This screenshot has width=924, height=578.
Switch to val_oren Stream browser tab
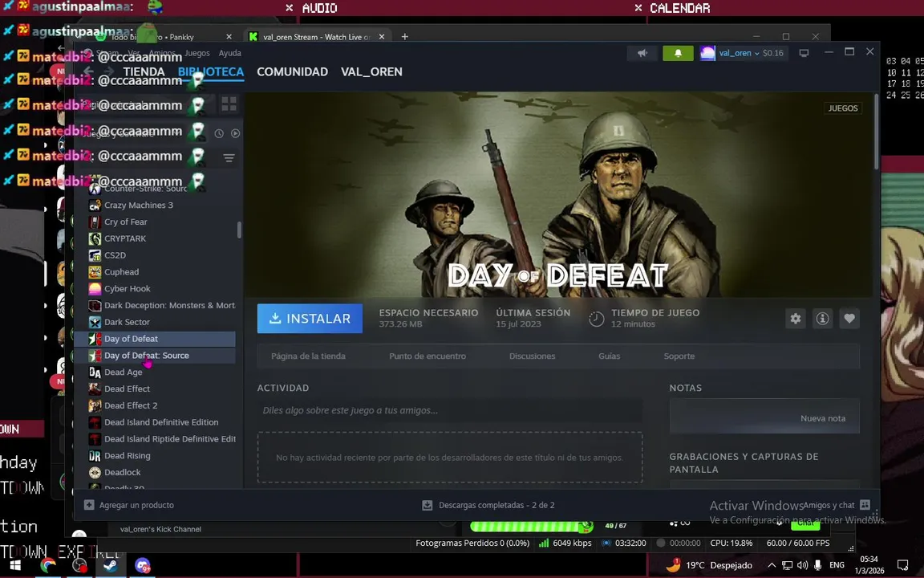point(317,37)
